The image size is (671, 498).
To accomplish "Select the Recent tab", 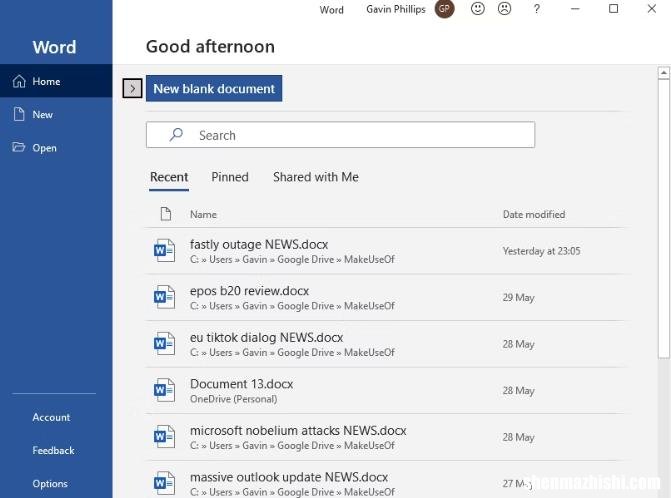I will (169, 177).
